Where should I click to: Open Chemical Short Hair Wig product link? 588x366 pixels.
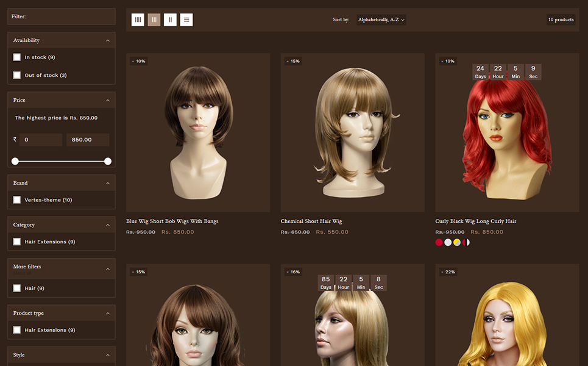click(311, 221)
